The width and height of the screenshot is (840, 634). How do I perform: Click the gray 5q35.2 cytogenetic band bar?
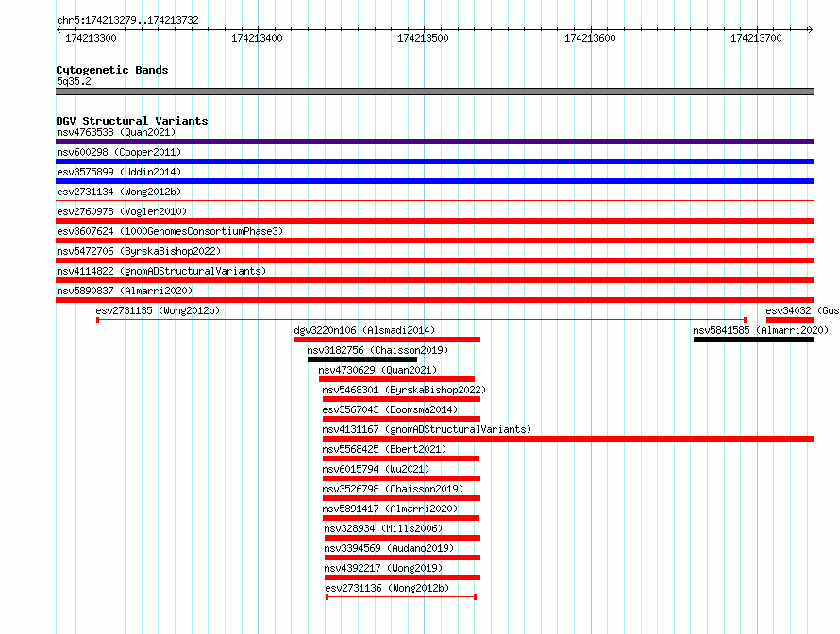pyautogui.click(x=434, y=92)
